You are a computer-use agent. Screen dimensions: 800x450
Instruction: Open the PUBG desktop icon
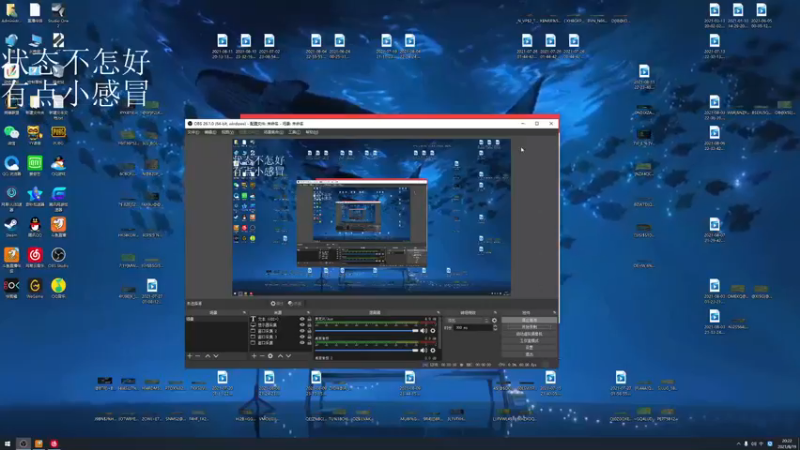[59, 135]
